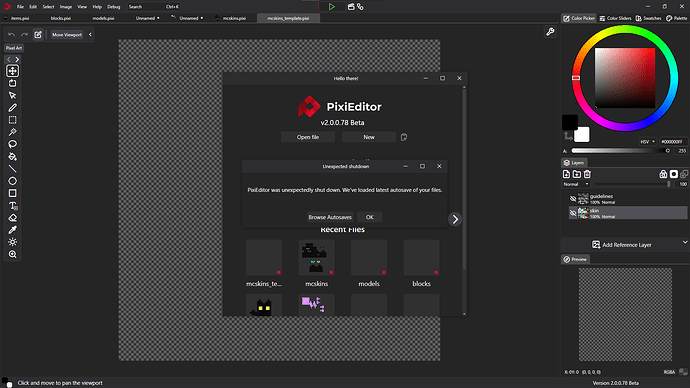690x388 pixels.
Task: Select the Flood Fill bucket tool
Action: click(12, 157)
